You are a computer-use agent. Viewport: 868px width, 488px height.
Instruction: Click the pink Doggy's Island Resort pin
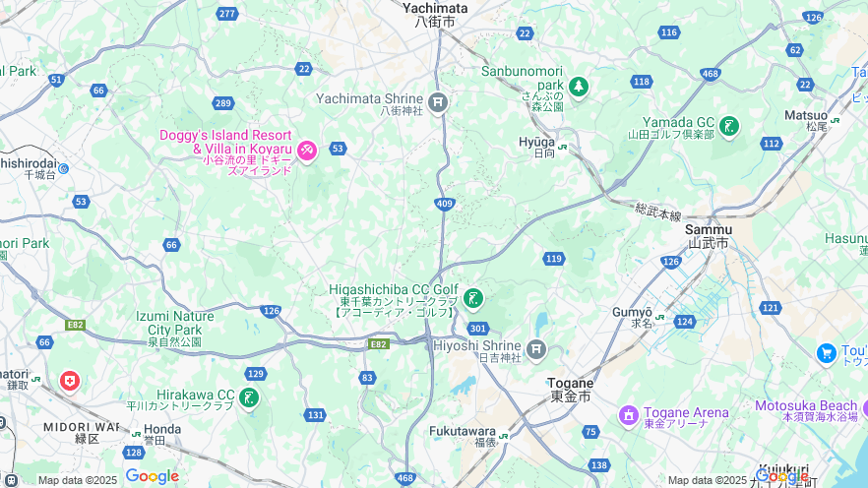click(x=307, y=151)
